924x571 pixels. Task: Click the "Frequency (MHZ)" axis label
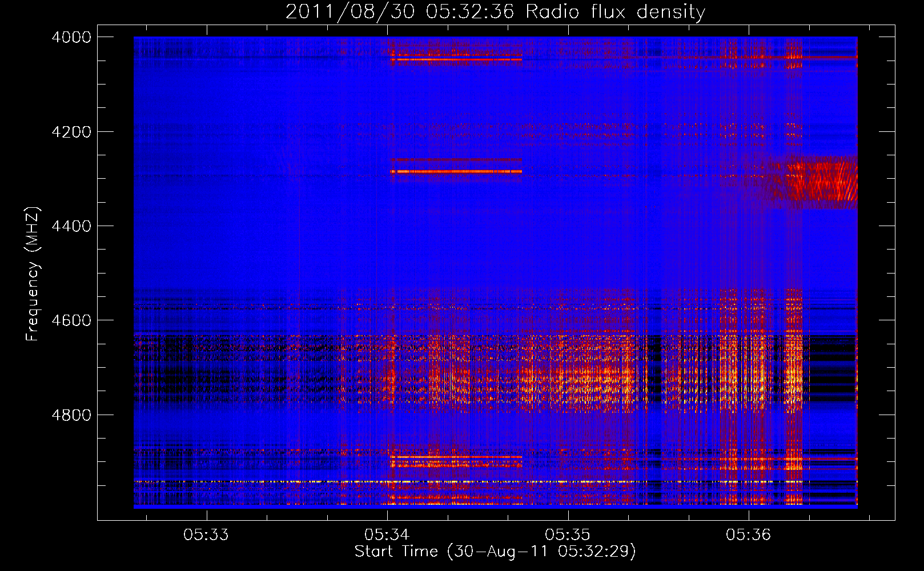pyautogui.click(x=33, y=274)
